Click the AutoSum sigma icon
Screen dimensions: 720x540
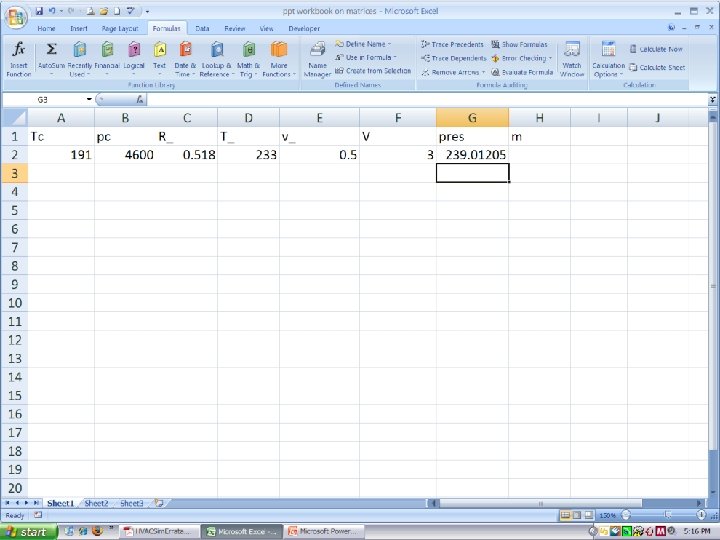[51, 49]
